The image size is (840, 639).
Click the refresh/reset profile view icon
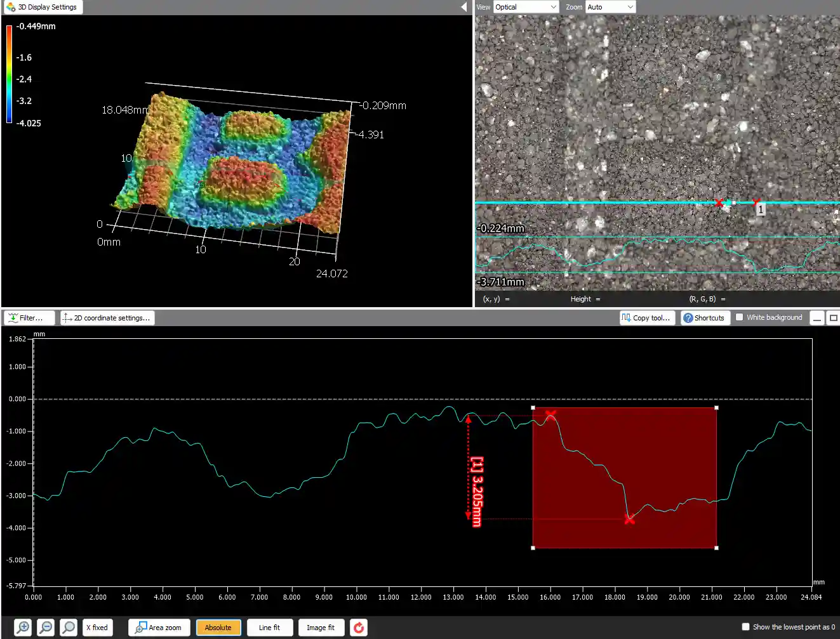[x=359, y=627]
